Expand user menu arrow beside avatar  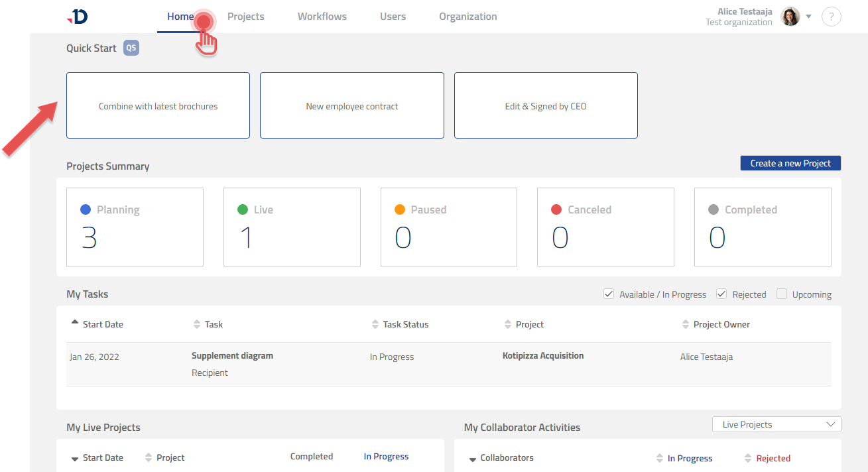808,17
